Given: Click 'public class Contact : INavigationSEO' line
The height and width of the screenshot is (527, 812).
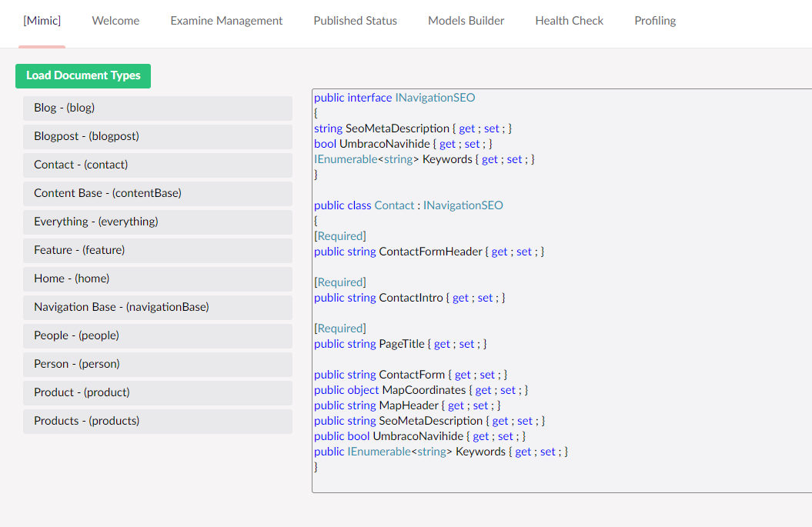Looking at the screenshot, I should click(408, 205).
